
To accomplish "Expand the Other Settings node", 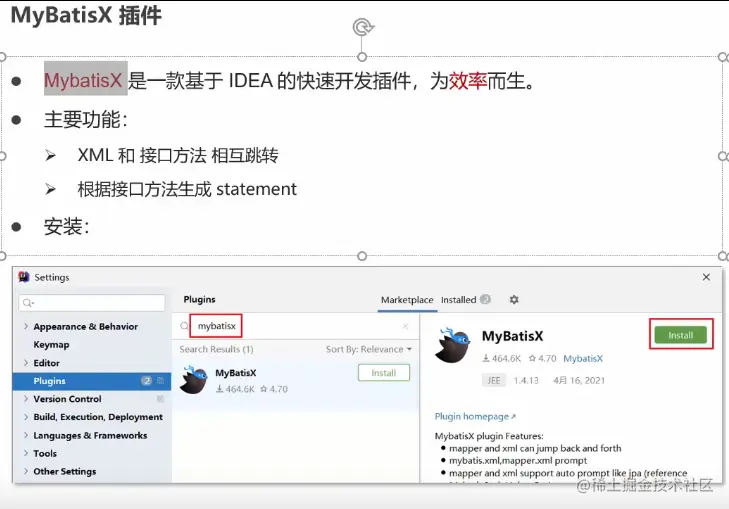I will pos(26,471).
